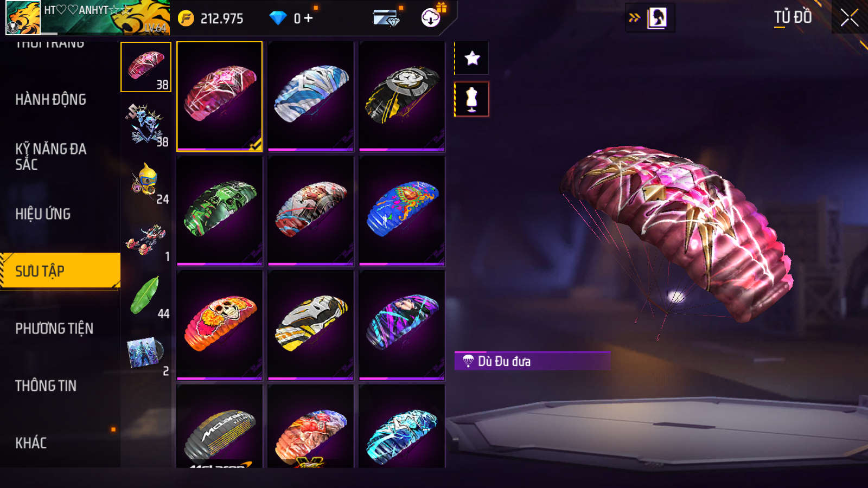This screenshot has height=488, width=868.
Task: Select the yellow helmet pet category
Action: 146,182
